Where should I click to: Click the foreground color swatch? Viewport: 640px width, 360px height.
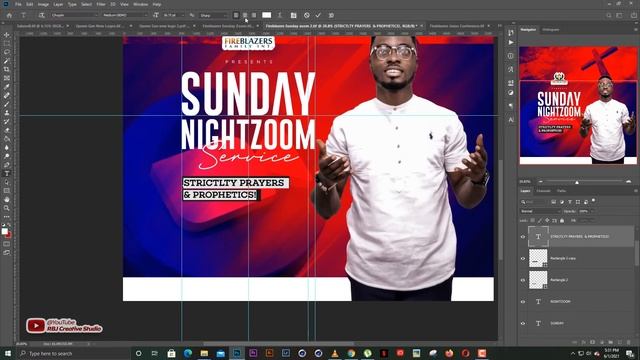(4, 231)
